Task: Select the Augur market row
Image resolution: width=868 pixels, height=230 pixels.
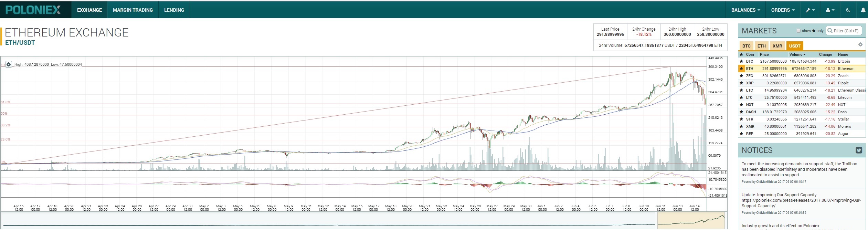Action: click(x=802, y=134)
